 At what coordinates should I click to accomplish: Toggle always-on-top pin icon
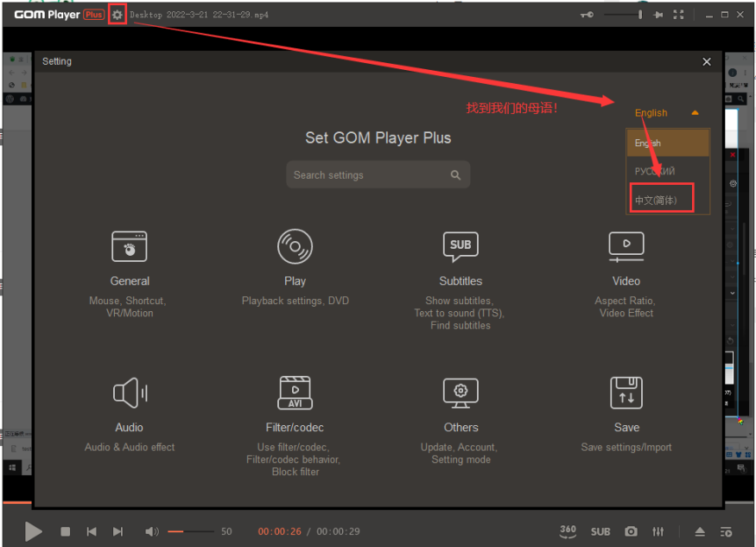658,15
